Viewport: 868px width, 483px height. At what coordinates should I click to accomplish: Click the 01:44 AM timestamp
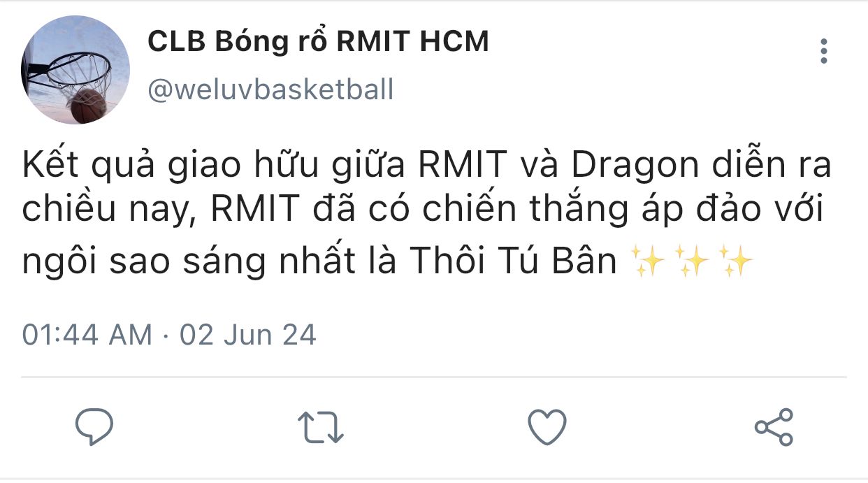[x=87, y=335]
